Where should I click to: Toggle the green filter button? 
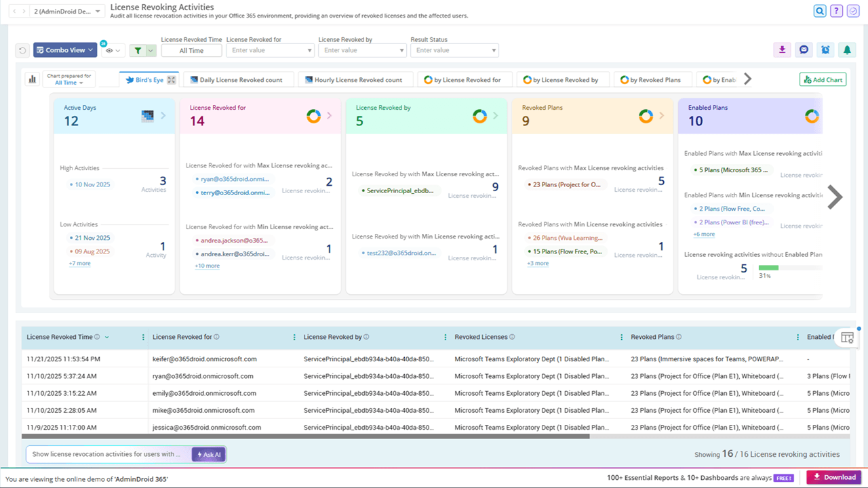[x=143, y=50]
